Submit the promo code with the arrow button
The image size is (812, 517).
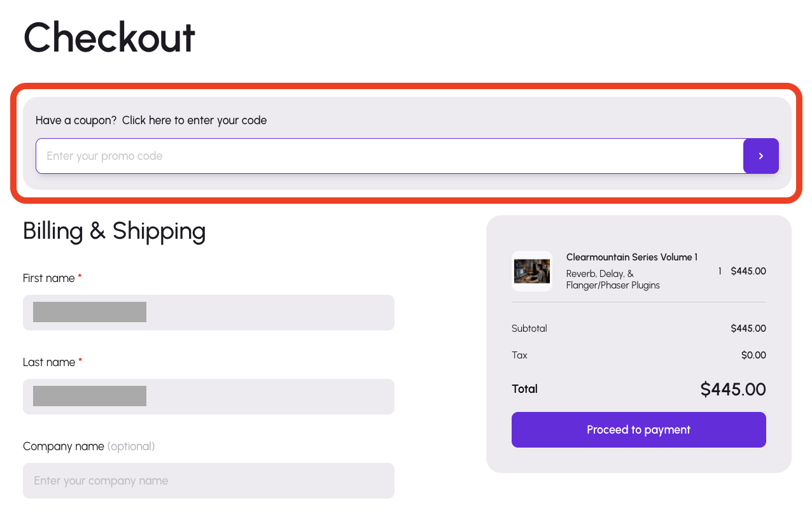coord(760,156)
